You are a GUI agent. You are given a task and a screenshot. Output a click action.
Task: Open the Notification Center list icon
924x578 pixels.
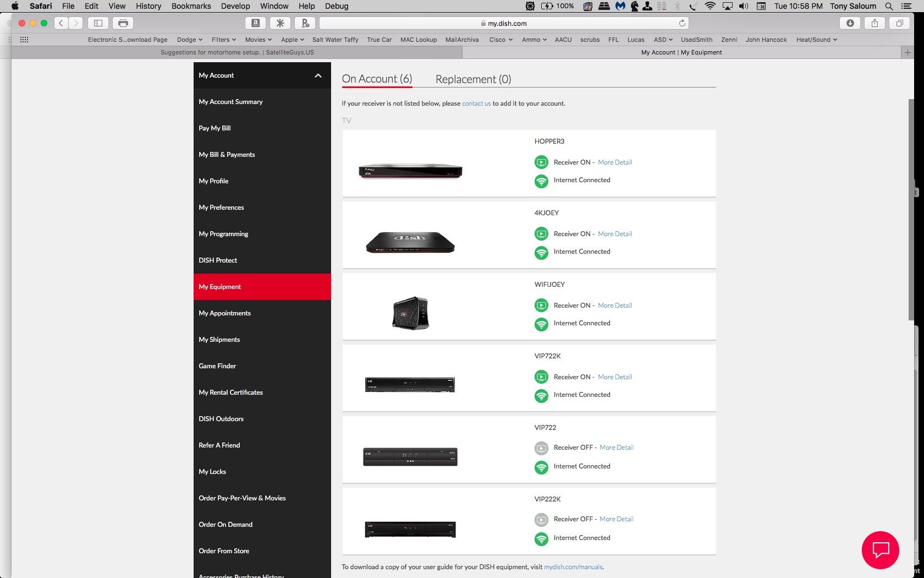[906, 6]
